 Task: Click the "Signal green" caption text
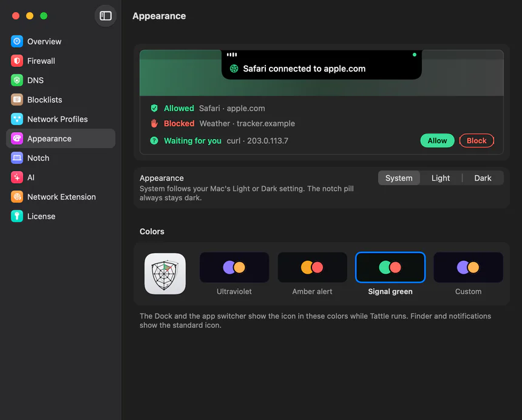pyautogui.click(x=390, y=291)
